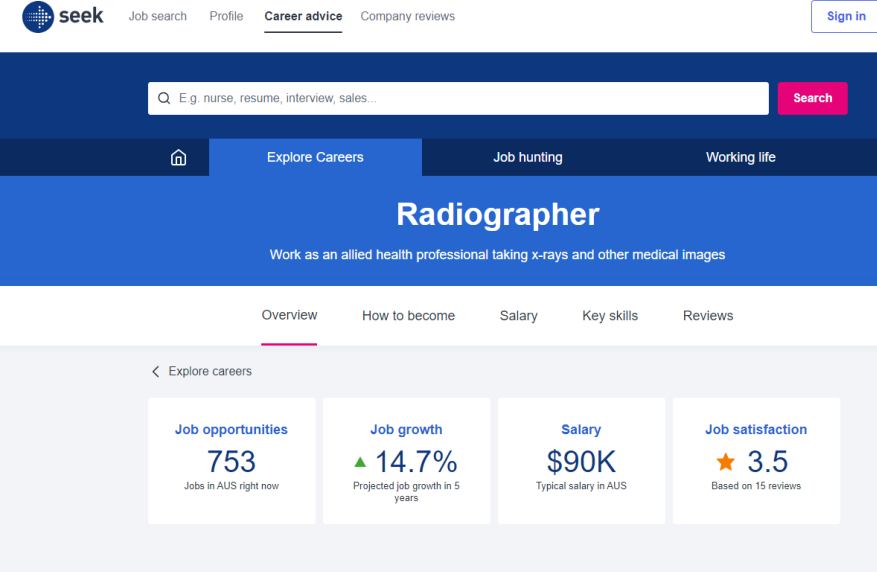Click the Sign in button
877x572 pixels.
[x=845, y=16]
